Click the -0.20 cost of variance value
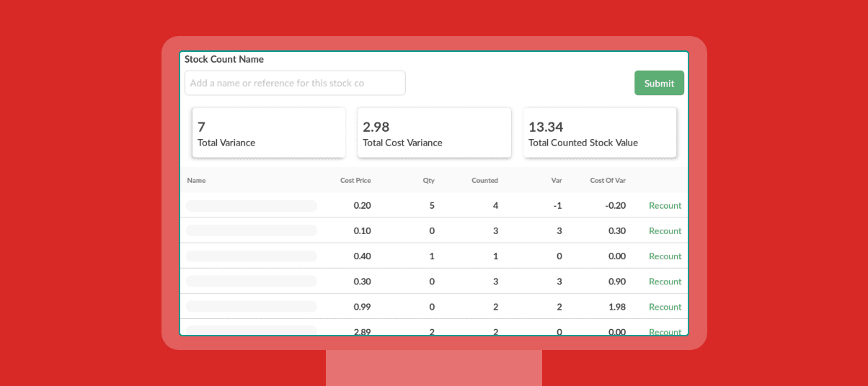Image resolution: width=868 pixels, height=386 pixels. pos(616,205)
